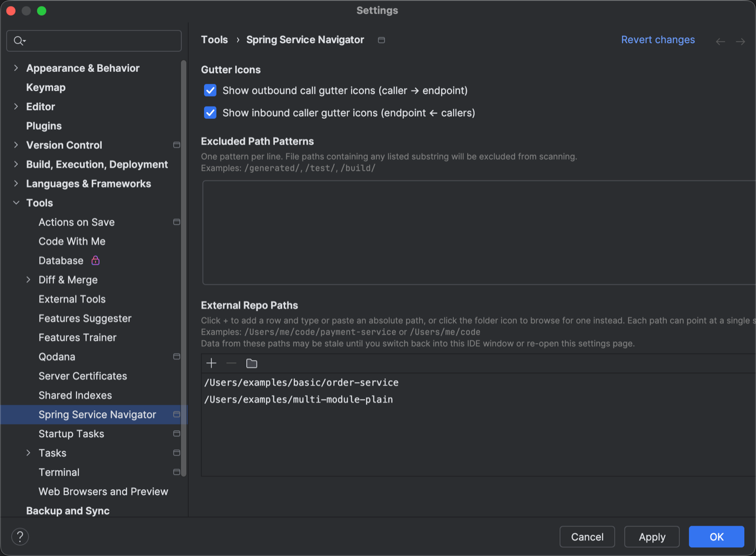Click Tools in the breadcrumb
The width and height of the screenshot is (756, 556).
pyautogui.click(x=214, y=40)
